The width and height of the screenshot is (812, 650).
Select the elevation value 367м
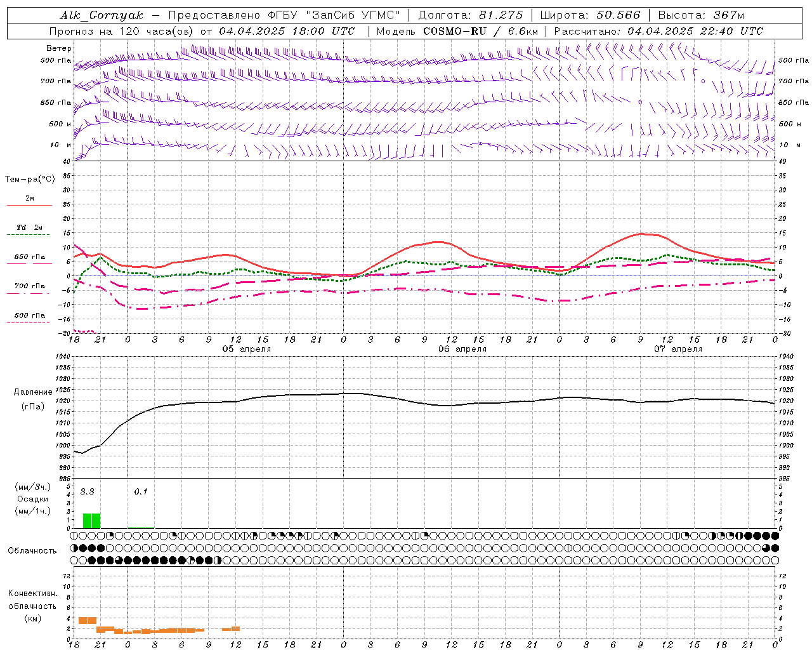point(728,15)
